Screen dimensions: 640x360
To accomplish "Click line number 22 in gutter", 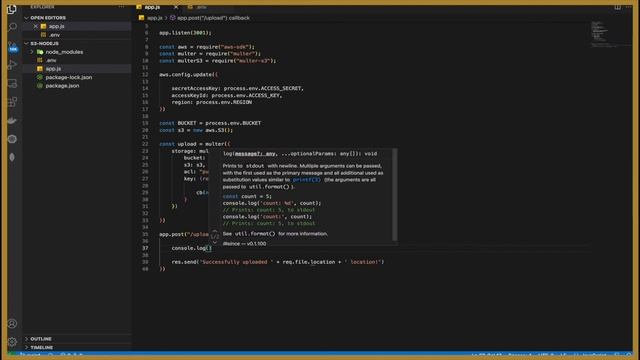I will (145, 144).
